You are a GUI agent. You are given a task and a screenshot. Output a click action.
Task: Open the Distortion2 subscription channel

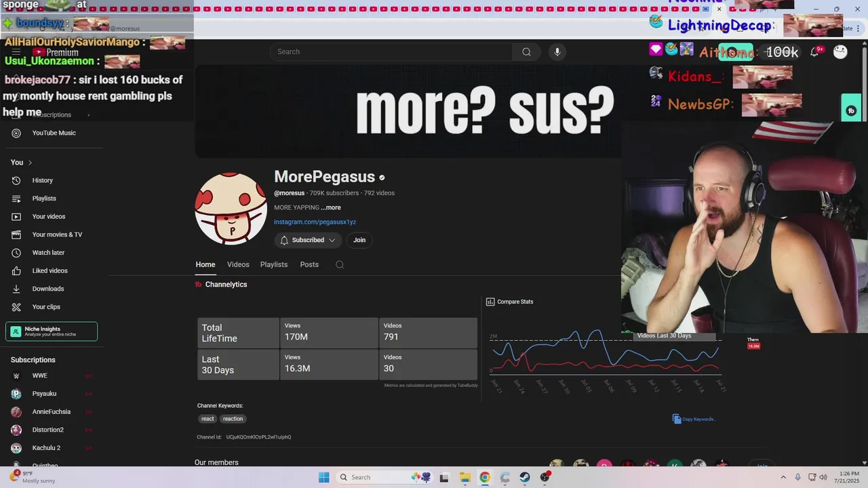47,430
